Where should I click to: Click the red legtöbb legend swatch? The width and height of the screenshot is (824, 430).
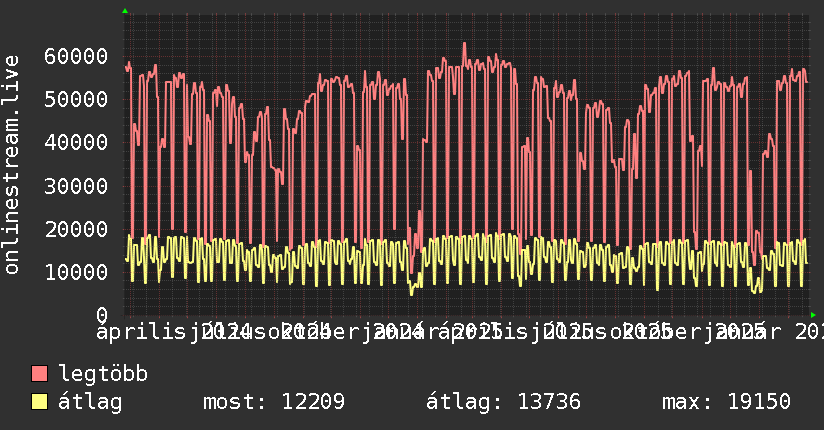pyautogui.click(x=40, y=375)
